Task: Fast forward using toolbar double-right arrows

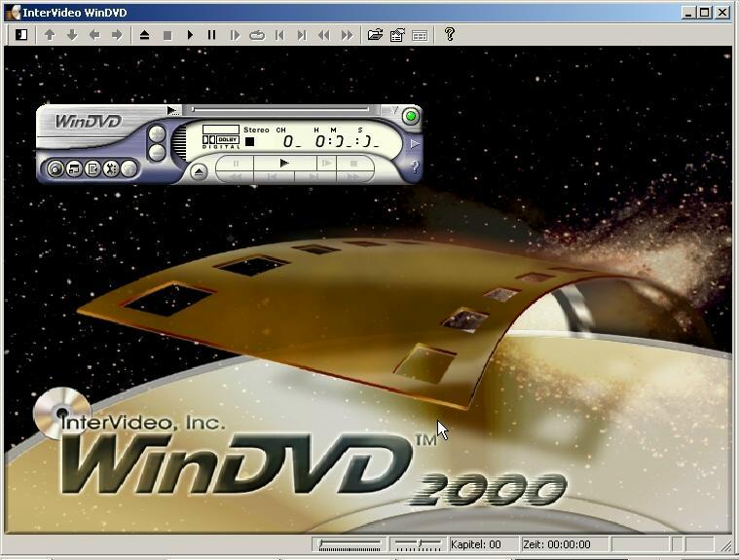Action: coord(347,35)
